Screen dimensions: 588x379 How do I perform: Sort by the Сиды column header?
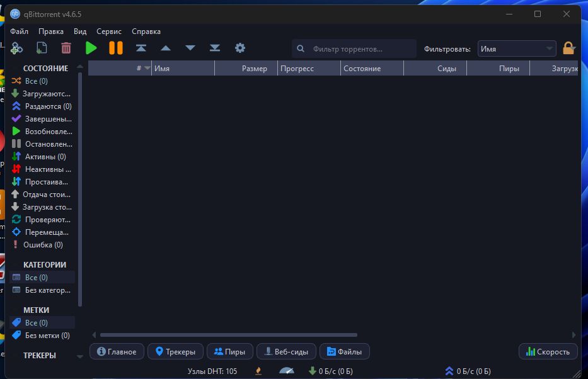pyautogui.click(x=435, y=68)
